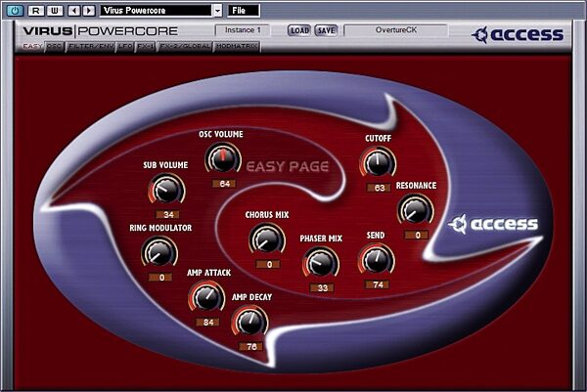
Task: Switch to the OSC tab
Action: [55, 46]
